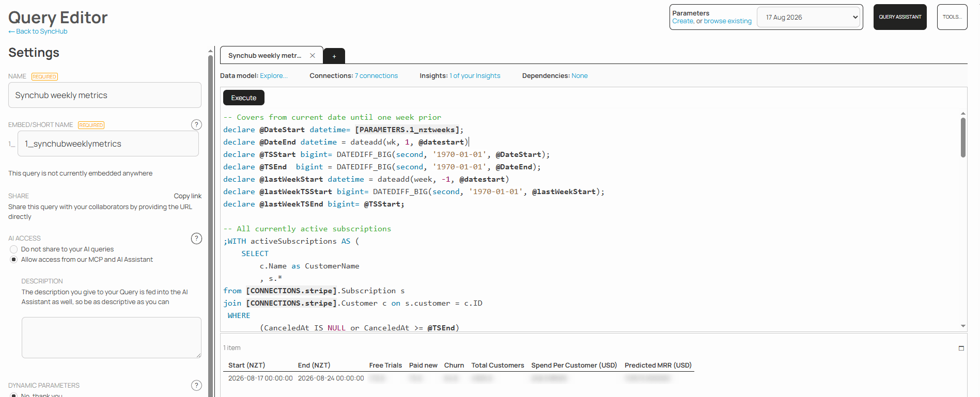
Task: Click the 'declare @DateEnd' code line
Action: click(346, 142)
